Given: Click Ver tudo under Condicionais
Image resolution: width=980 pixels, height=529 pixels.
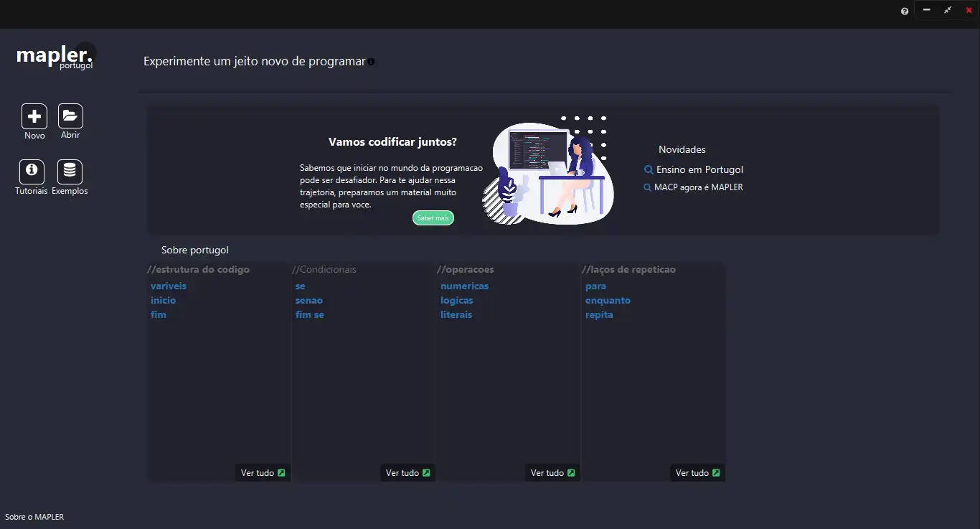Looking at the screenshot, I should 407,473.
